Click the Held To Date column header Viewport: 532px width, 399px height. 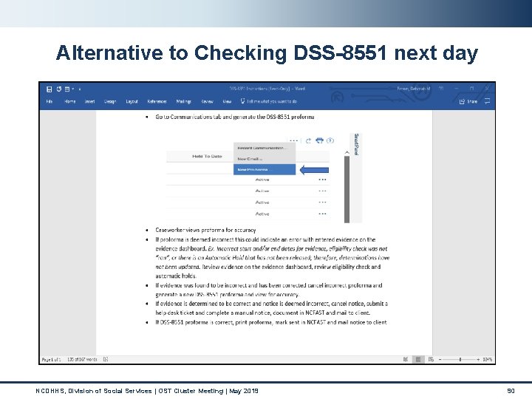207,157
